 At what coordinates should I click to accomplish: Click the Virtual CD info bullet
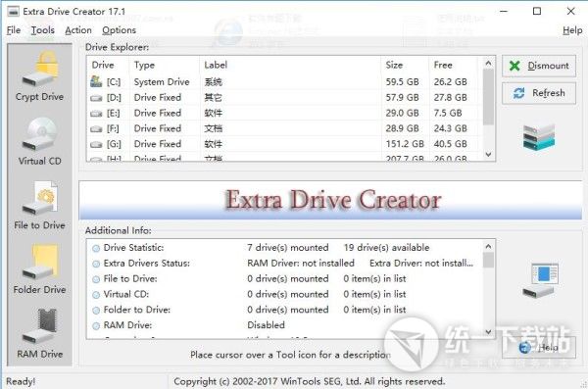click(96, 295)
